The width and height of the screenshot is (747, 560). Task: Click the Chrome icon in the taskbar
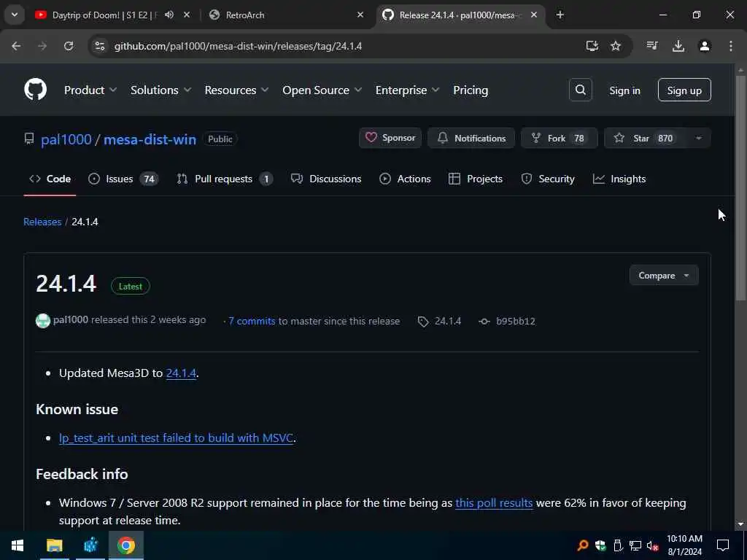(x=126, y=545)
